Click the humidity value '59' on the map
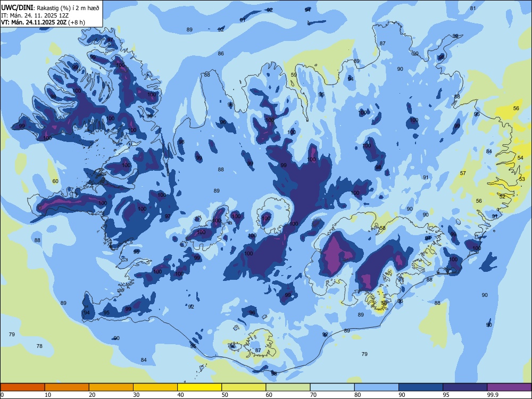 [294, 75]
